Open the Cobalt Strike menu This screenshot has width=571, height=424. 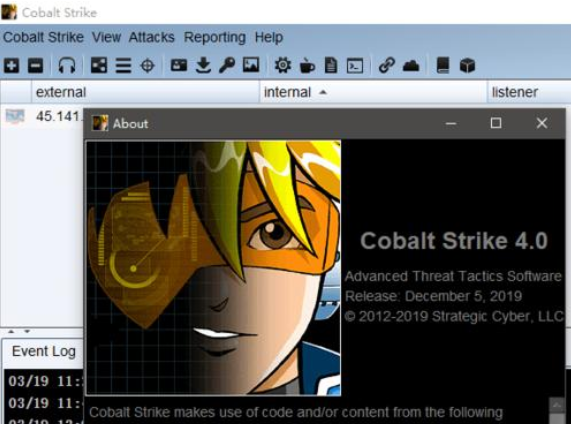click(x=43, y=37)
